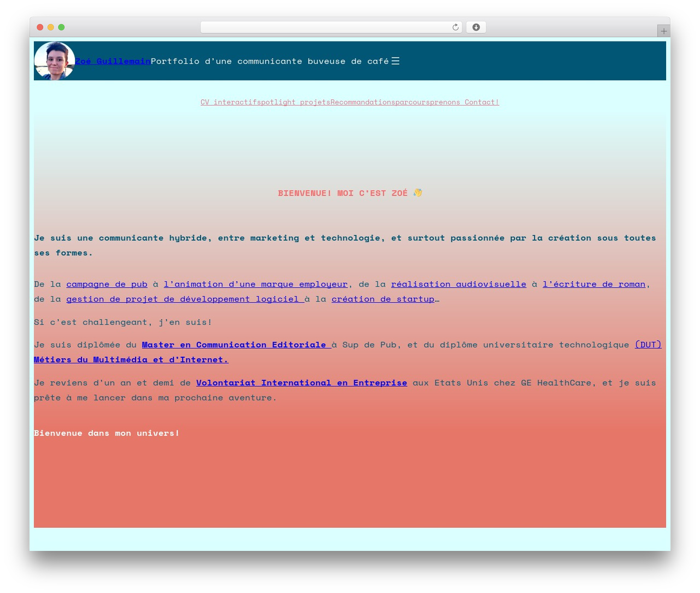Open a new tab with plus icon

coord(663,31)
